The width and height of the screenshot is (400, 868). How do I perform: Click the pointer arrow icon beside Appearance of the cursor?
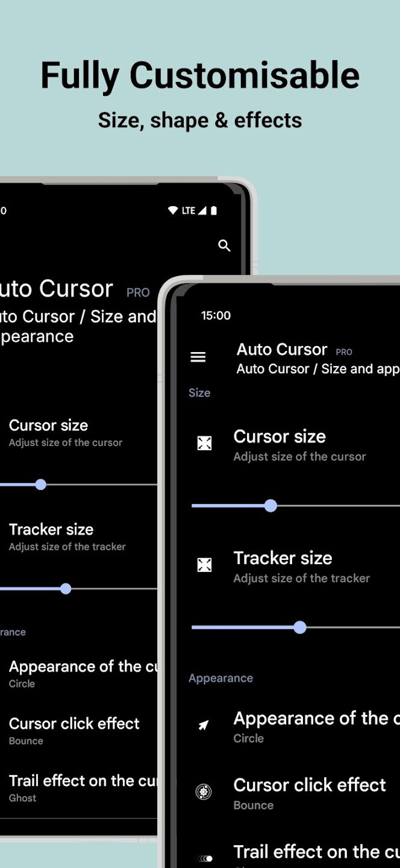point(204,726)
